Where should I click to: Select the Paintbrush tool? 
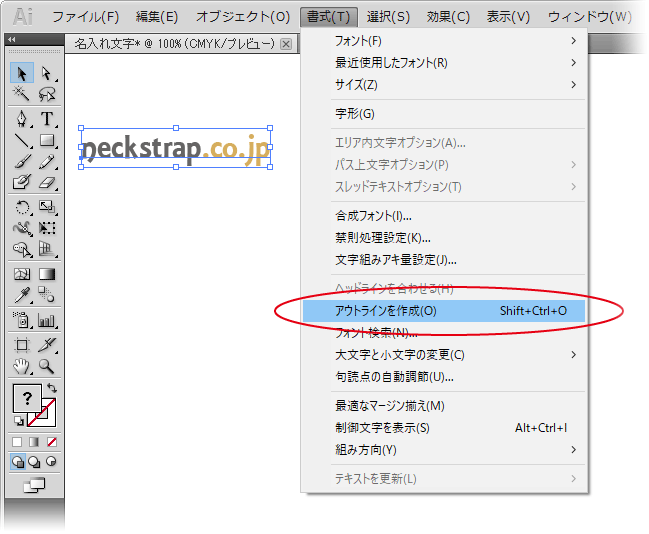click(x=22, y=162)
